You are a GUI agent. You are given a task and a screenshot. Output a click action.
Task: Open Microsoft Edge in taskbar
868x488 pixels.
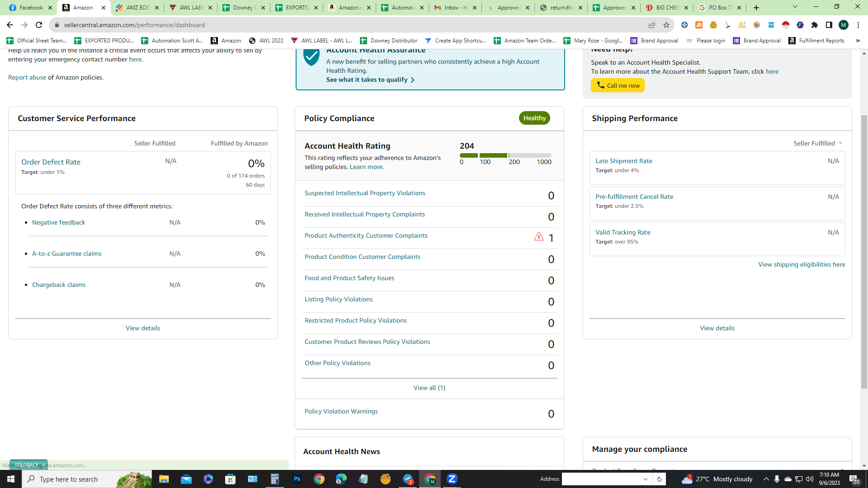coord(341,479)
